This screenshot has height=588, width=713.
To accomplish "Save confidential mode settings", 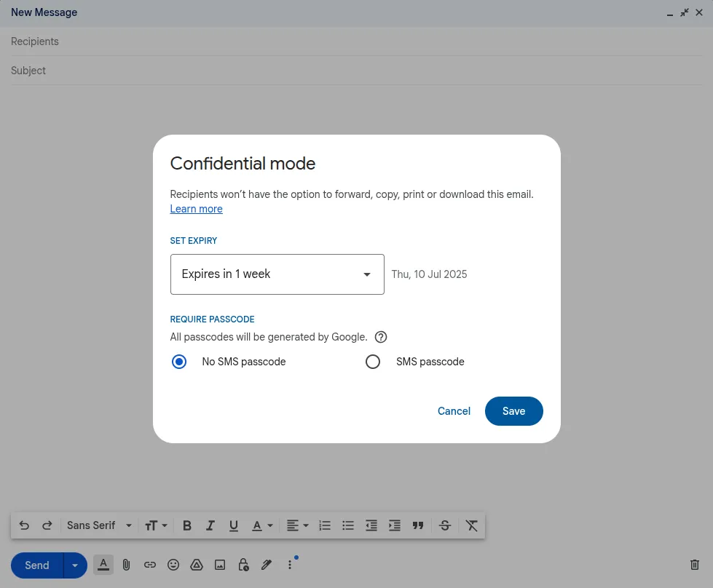I will tap(514, 411).
